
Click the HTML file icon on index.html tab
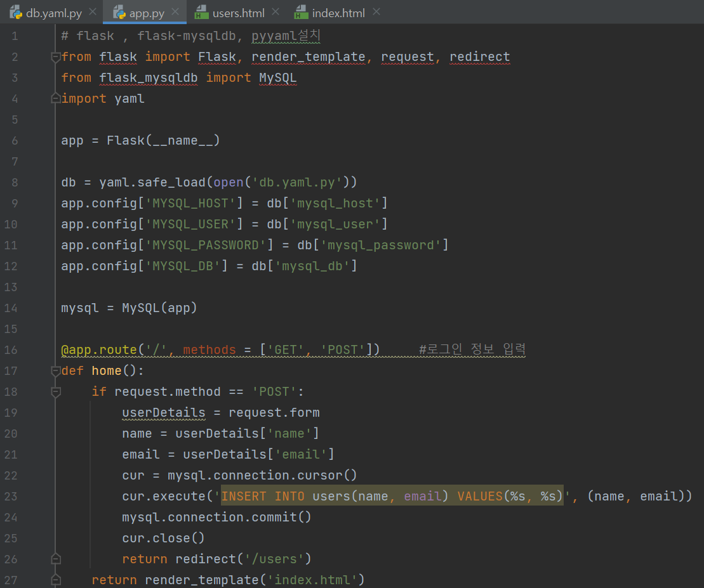point(301,13)
